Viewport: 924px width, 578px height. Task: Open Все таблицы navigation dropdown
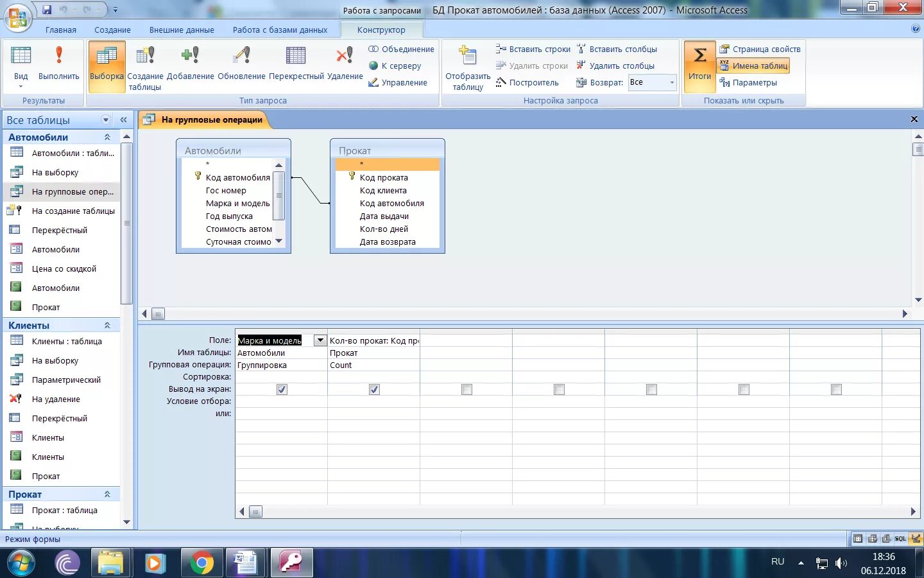tap(106, 120)
